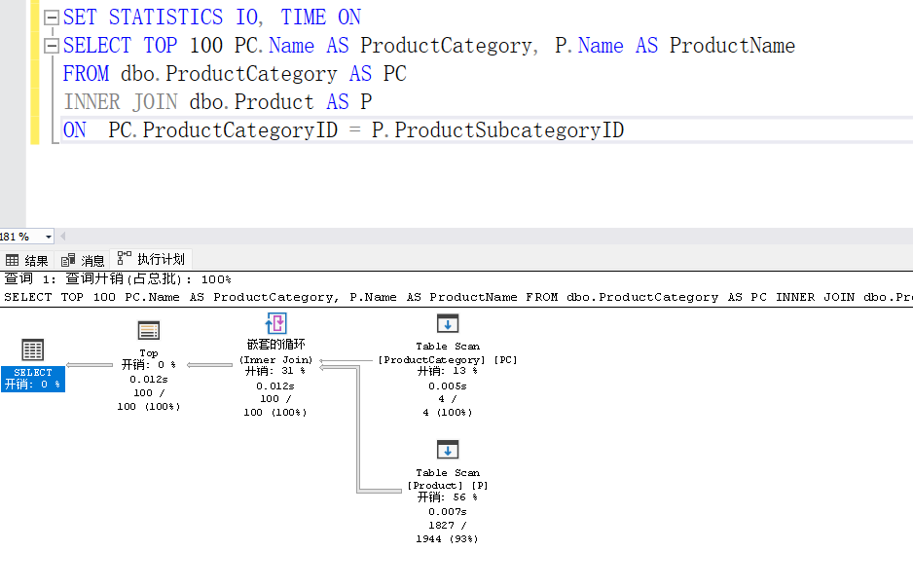Click the ProductName alias in SELECT line
913x588 pixels.
click(732, 46)
